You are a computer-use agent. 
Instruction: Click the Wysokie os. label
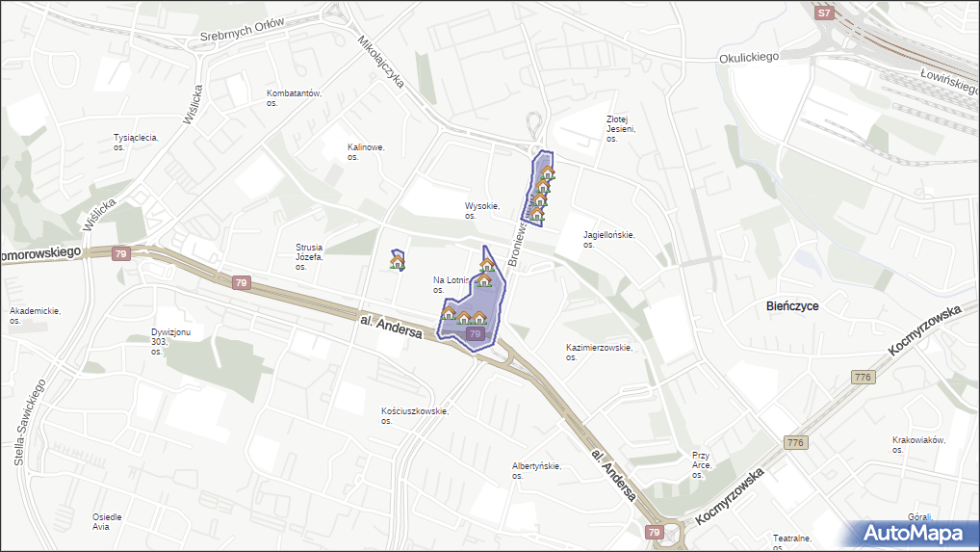click(x=481, y=210)
